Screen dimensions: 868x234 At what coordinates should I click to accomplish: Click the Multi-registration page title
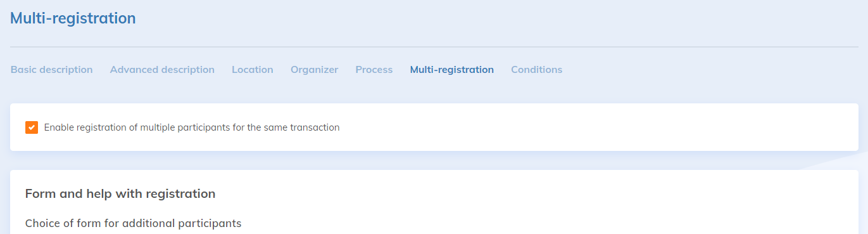pos(73,18)
